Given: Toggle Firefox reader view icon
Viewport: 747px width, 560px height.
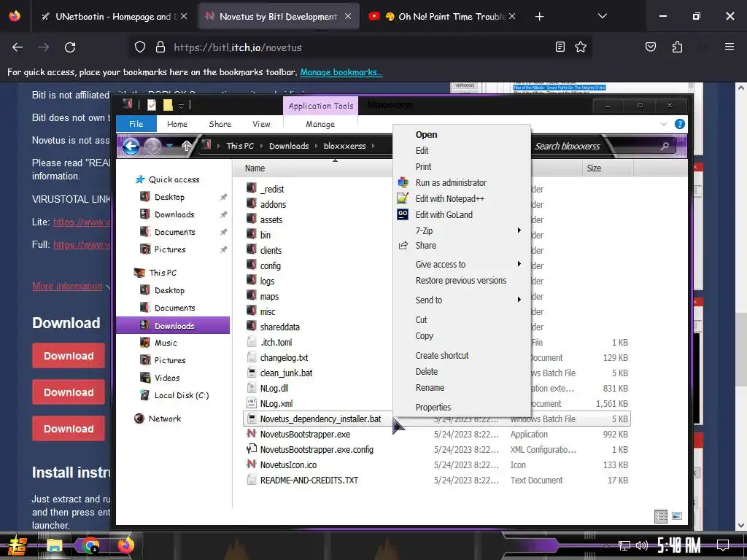Looking at the screenshot, I should pyautogui.click(x=560, y=47).
